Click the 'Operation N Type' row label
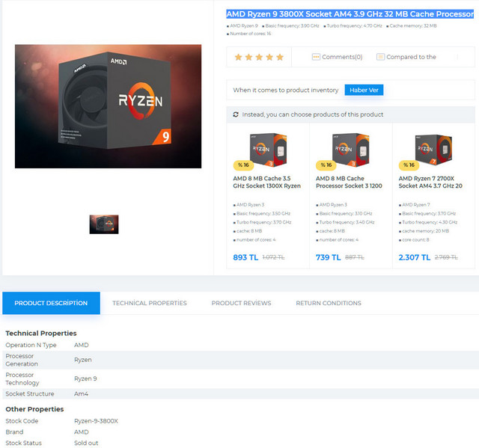The width and height of the screenshot is (479, 448). pyautogui.click(x=31, y=345)
